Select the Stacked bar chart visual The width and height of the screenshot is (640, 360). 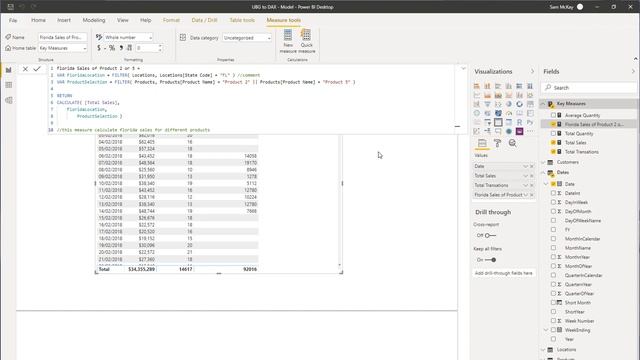click(x=477, y=86)
